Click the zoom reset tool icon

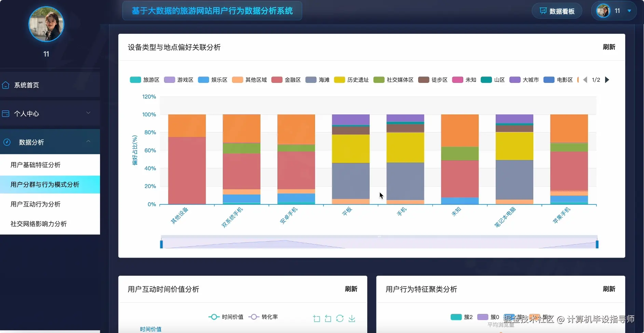[x=328, y=318]
